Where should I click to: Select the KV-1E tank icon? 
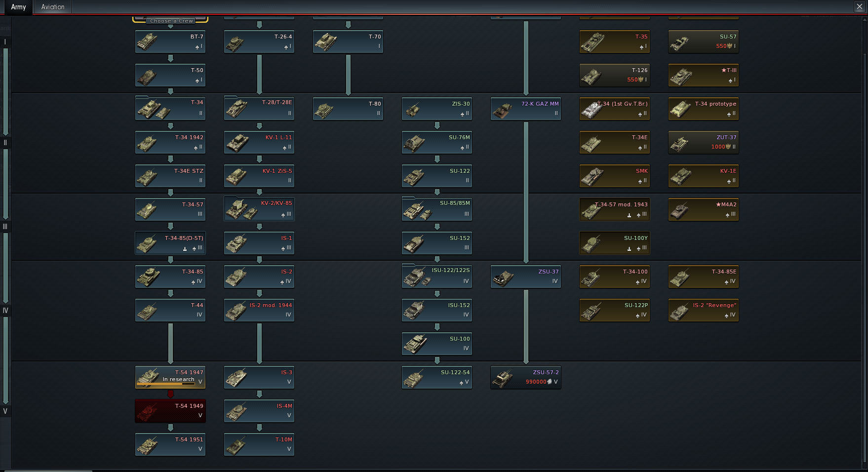coord(680,176)
